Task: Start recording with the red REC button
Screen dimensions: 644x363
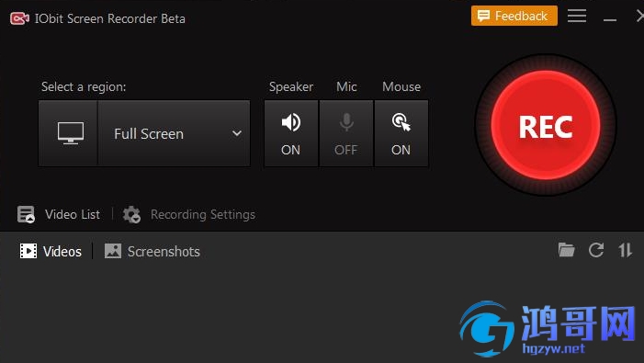Action: 546,125
